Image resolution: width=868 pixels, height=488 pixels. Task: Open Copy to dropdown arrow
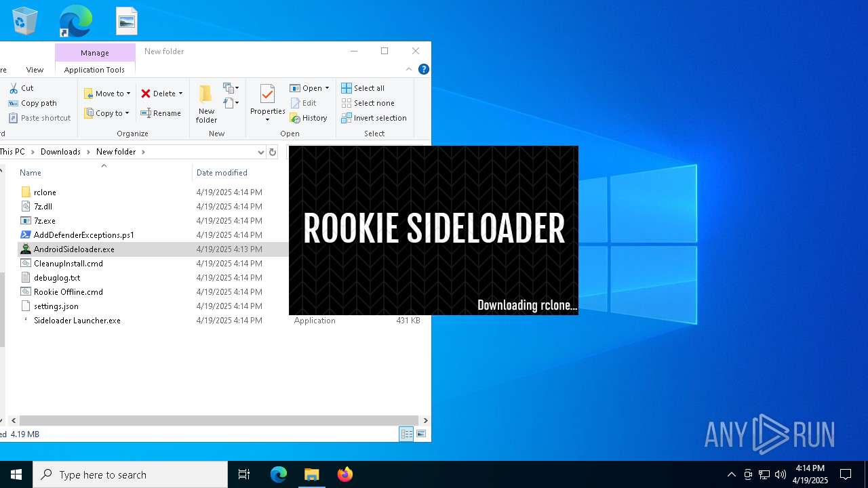[x=127, y=113]
